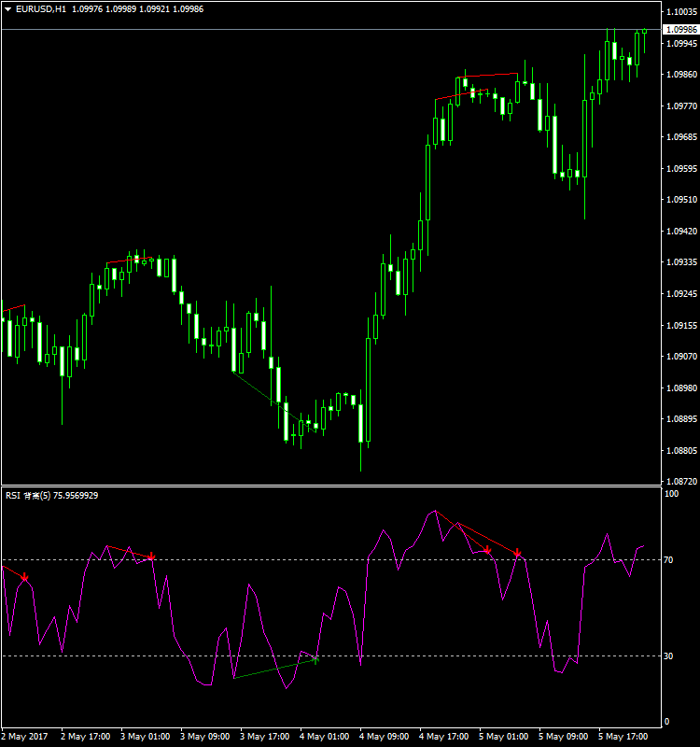Click RSI red arrow directly above 5 May 01:00
Image resolution: width=700 pixels, height=747 pixels.
tap(487, 551)
